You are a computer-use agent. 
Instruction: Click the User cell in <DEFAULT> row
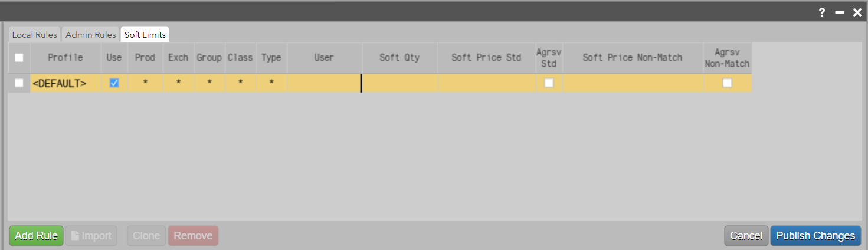324,83
